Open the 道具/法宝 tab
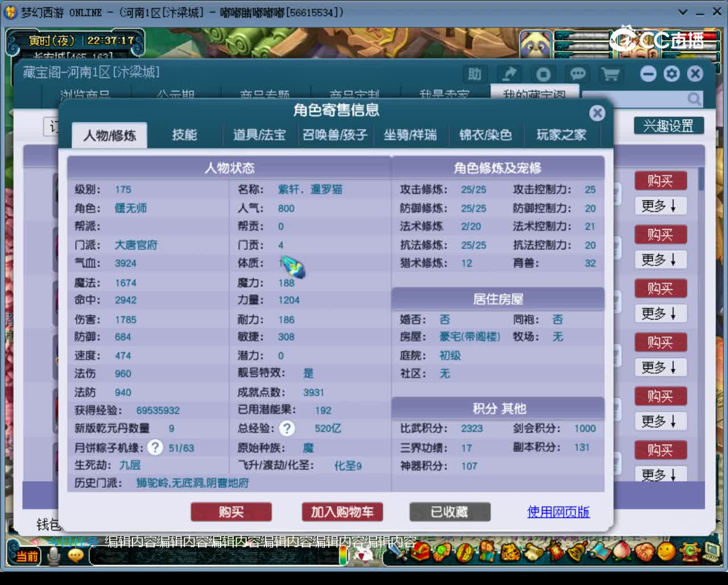The image size is (728, 585). click(x=259, y=135)
